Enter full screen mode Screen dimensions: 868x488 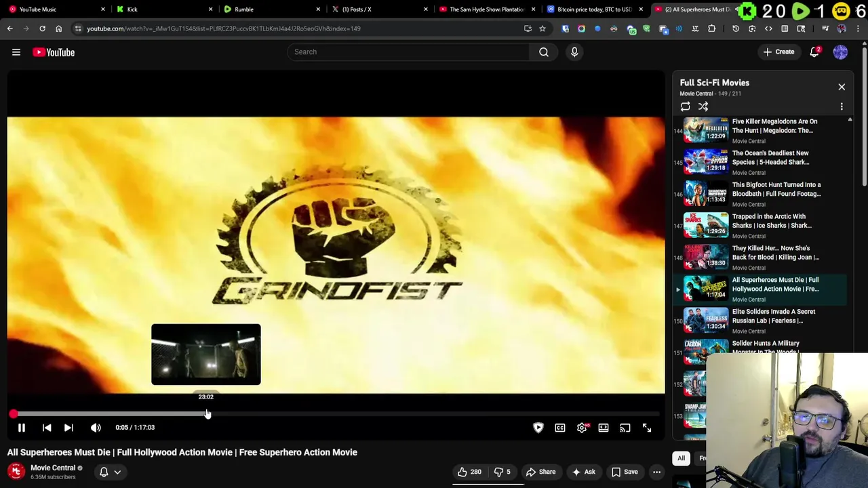647,428
